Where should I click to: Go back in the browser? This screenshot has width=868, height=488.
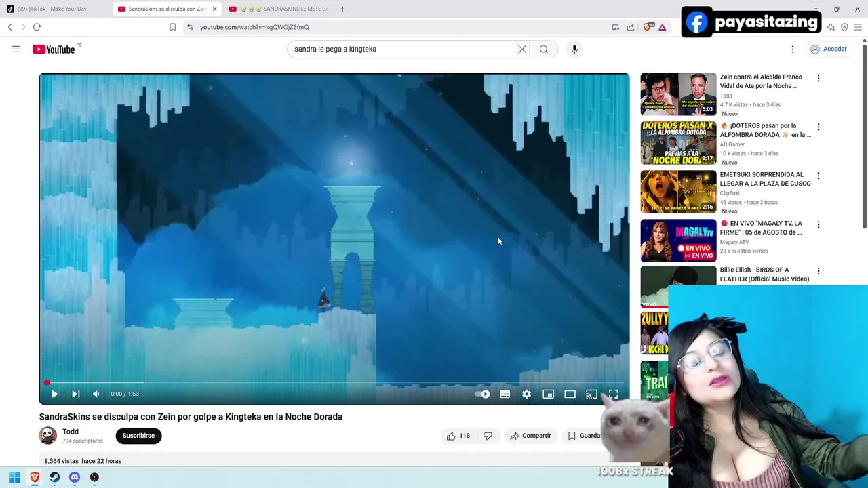(x=10, y=27)
